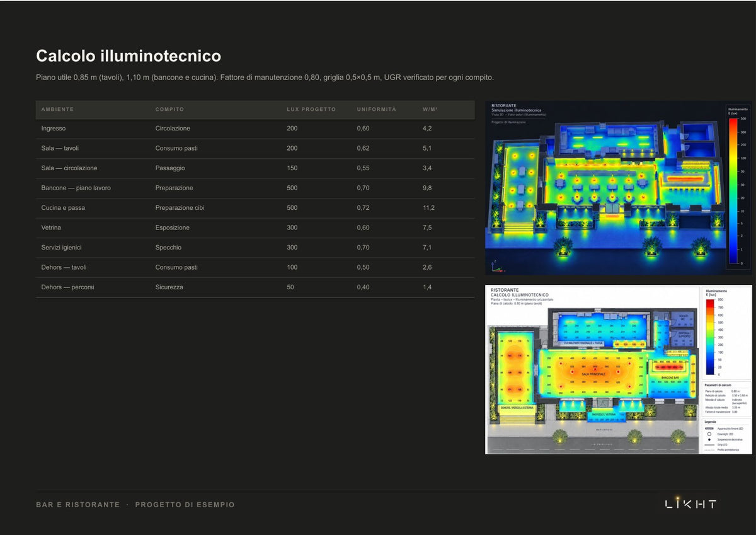Click the W/m² value "7,5"
The height and width of the screenshot is (535, 756).
tap(428, 227)
